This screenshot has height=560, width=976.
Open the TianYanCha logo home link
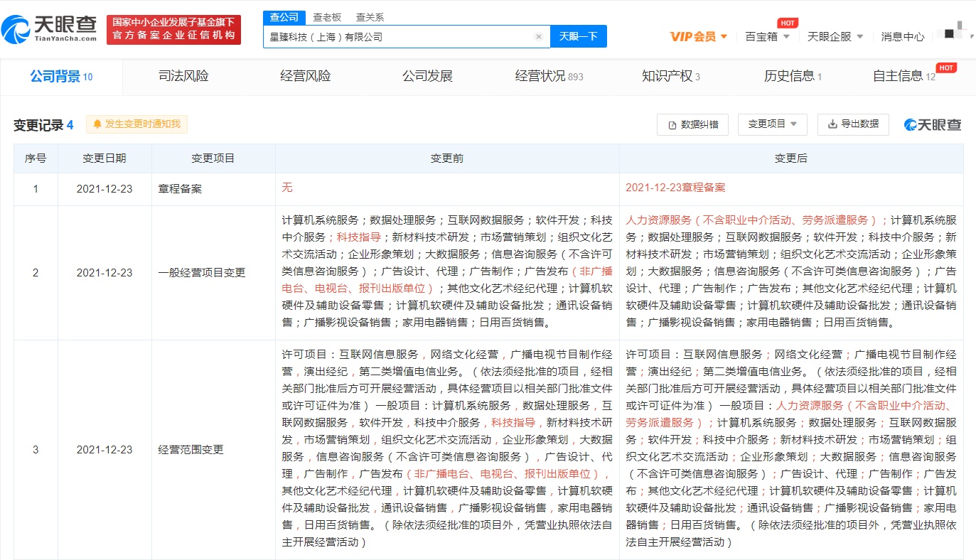(x=50, y=29)
